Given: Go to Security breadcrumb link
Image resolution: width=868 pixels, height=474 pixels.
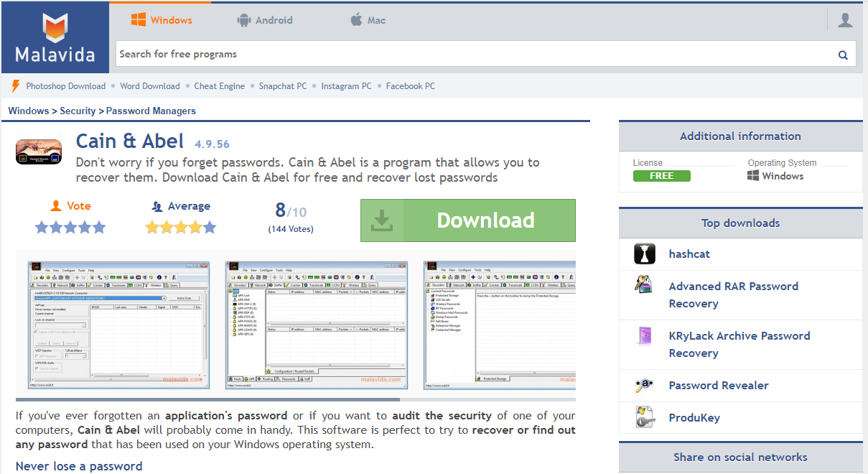Looking at the screenshot, I should pyautogui.click(x=78, y=111).
